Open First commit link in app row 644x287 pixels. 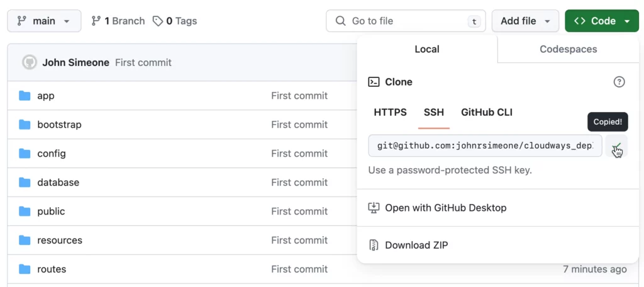(299, 96)
